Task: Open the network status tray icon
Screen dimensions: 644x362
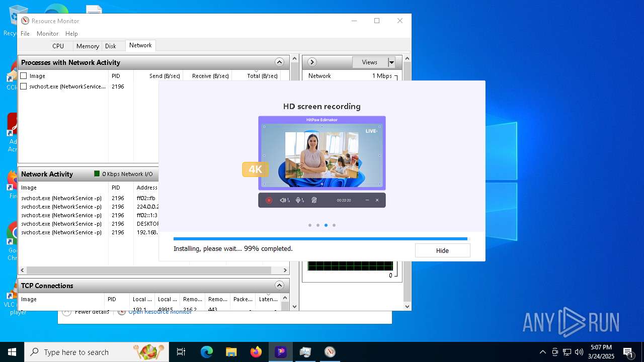Action: tap(567, 352)
